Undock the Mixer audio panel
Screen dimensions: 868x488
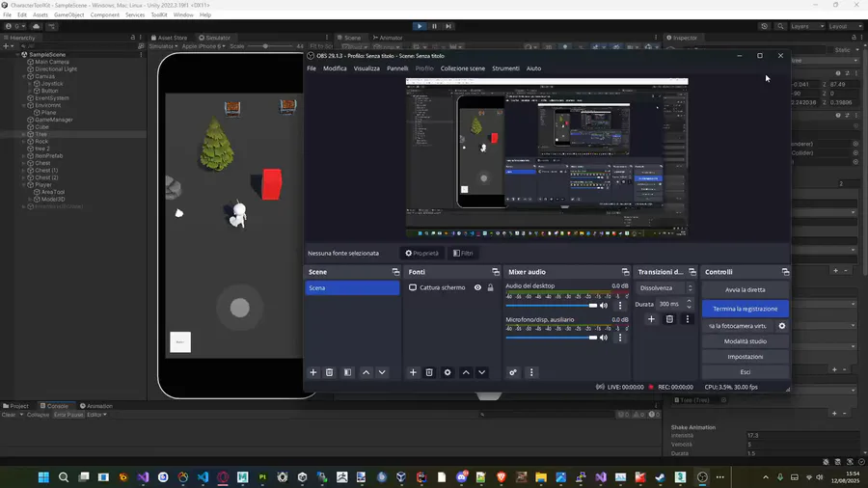coord(625,272)
